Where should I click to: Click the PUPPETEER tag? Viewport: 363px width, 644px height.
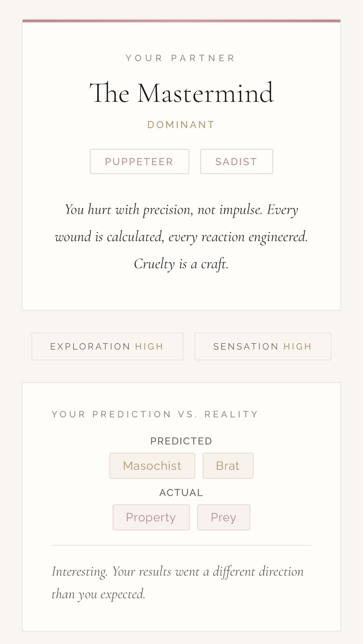click(139, 162)
